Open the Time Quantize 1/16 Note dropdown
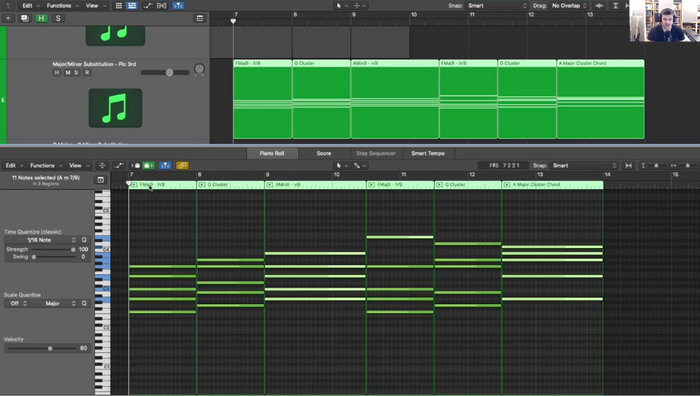Screen dimensions: 700x396 tap(41, 240)
